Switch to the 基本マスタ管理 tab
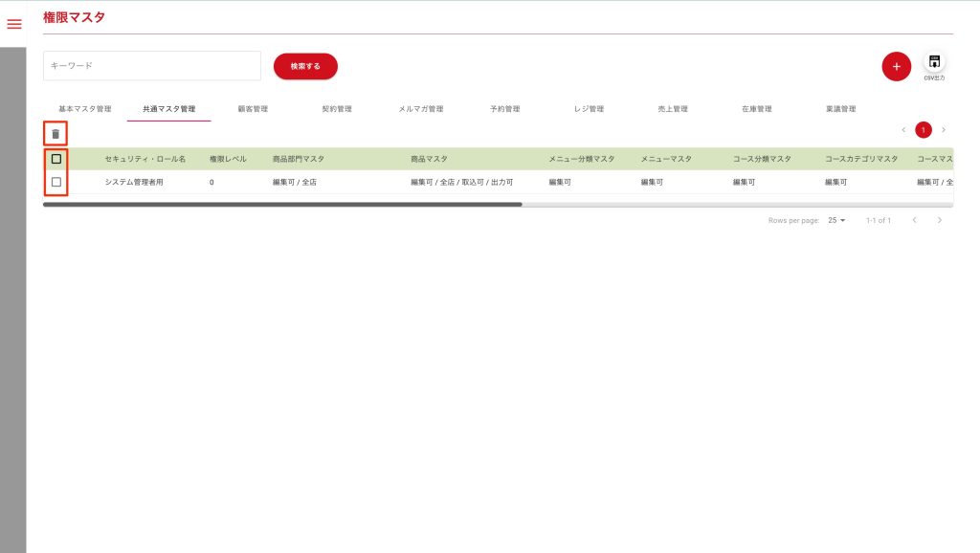980x553 pixels. tap(85, 109)
